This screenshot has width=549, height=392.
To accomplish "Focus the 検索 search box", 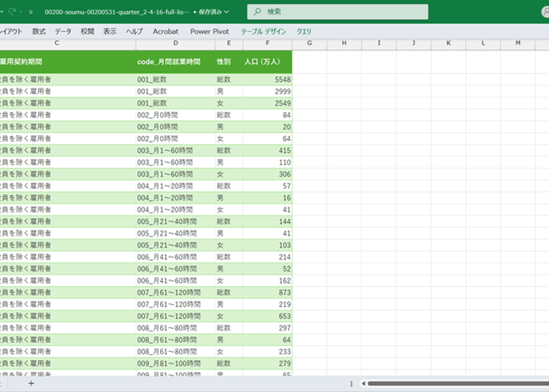I will (337, 11).
